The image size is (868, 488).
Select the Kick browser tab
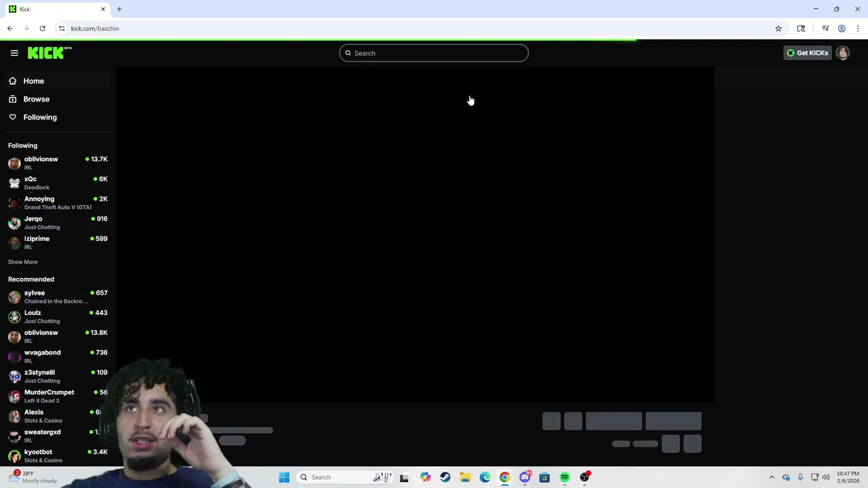pyautogui.click(x=57, y=9)
